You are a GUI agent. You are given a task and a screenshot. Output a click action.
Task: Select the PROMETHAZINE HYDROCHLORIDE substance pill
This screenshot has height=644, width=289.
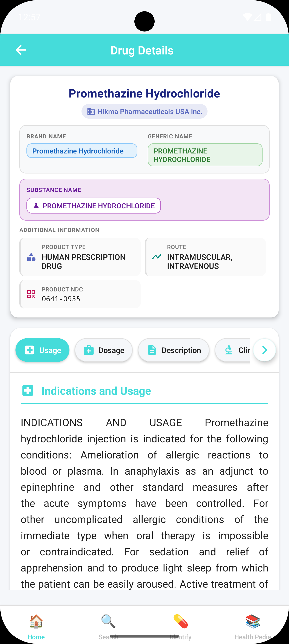(94, 206)
